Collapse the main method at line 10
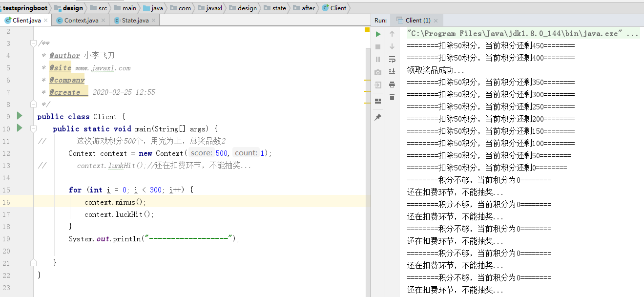This screenshot has width=644, height=297. tap(33, 128)
